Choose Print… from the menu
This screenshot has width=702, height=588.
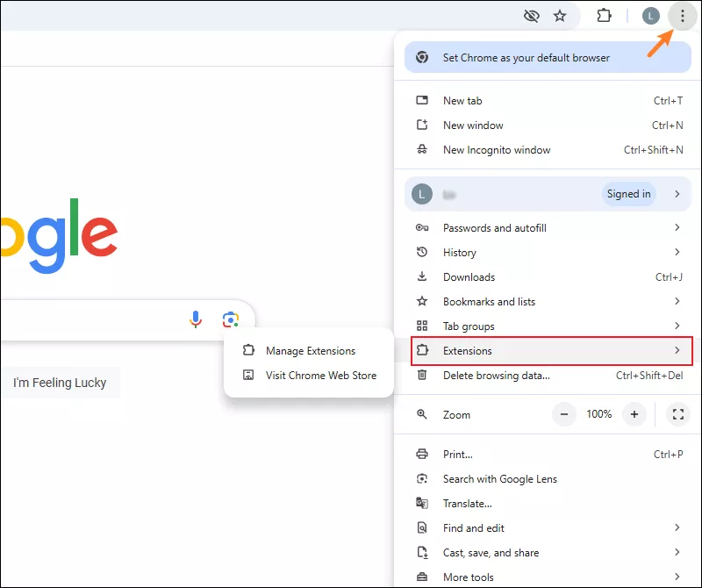[x=548, y=455]
